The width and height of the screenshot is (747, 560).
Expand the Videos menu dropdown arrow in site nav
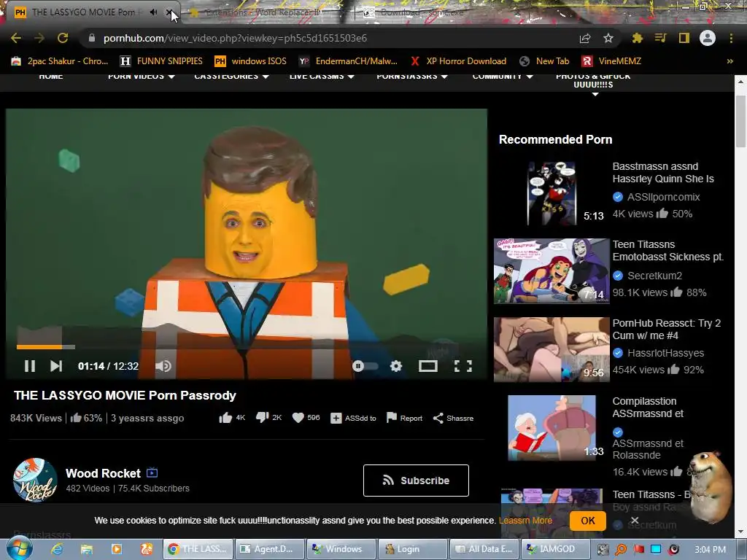[x=171, y=77]
